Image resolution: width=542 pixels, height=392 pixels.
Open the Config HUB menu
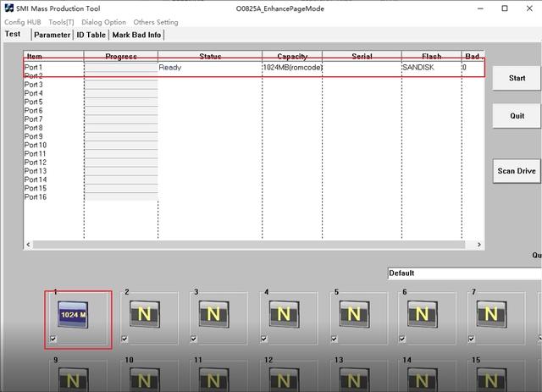pyautogui.click(x=23, y=22)
